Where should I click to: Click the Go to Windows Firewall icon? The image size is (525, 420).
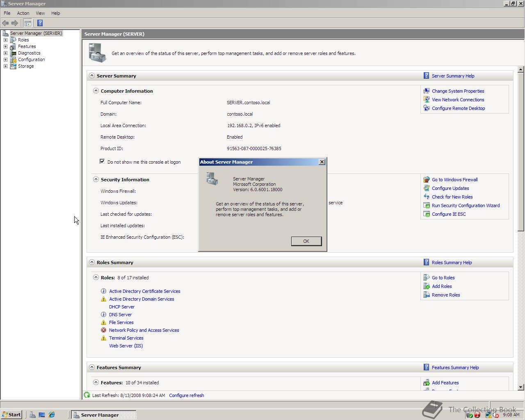pos(427,180)
